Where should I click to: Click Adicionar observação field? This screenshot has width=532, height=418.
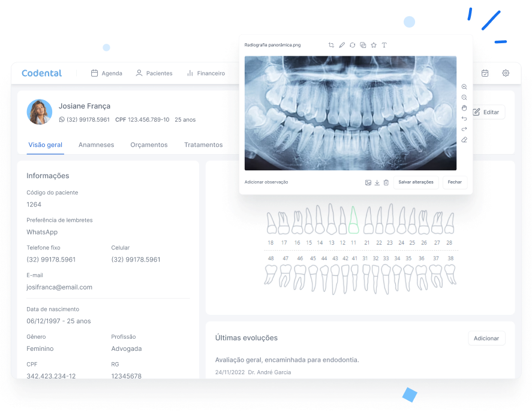point(266,182)
